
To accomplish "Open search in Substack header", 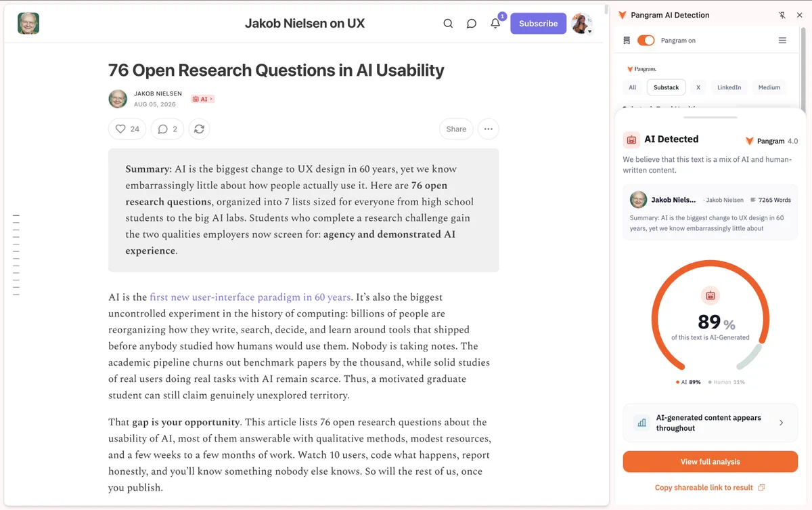I will click(x=448, y=23).
